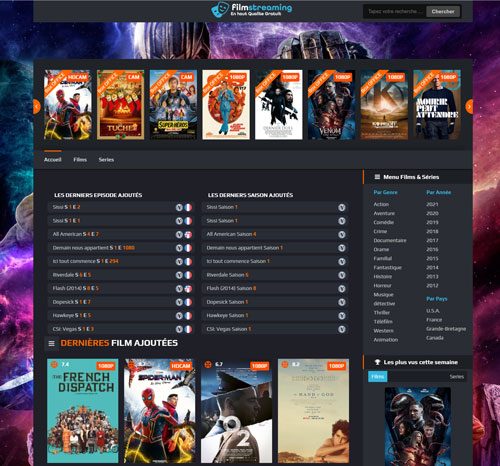
Task: Click V icon on CSI: Vegas Saison 1 row
Action: pos(342,329)
